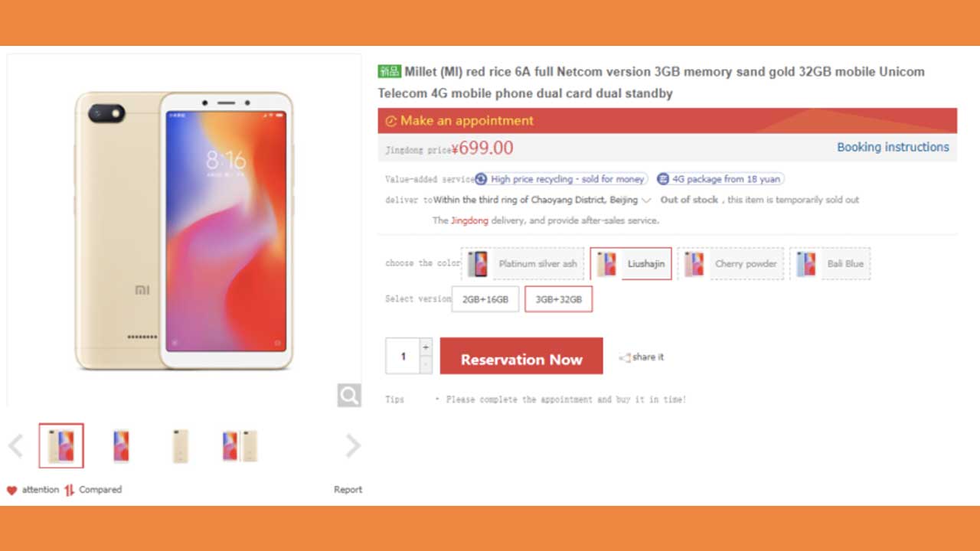Image resolution: width=980 pixels, height=551 pixels.
Task: Expand the Chaoyang District delivery location dropdown
Action: [646, 201]
